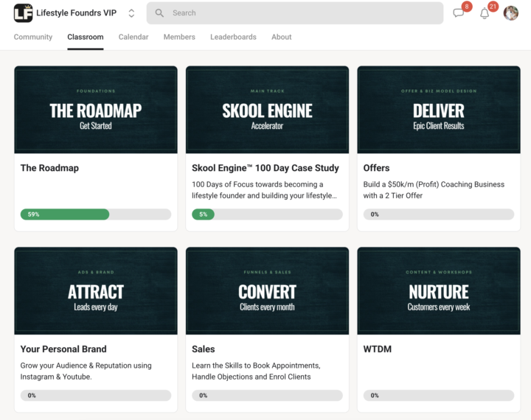Click the Sales 0% progress bar
This screenshot has height=420, width=531.
point(267,395)
